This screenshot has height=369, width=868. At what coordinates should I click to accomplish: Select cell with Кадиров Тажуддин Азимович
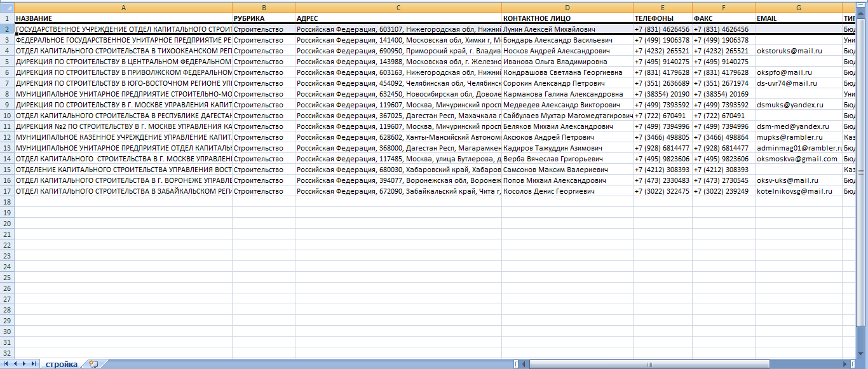pos(567,148)
